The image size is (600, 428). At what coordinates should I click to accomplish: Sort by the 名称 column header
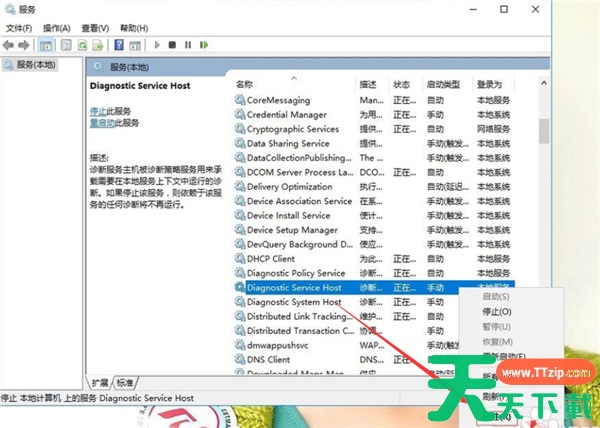pos(294,84)
